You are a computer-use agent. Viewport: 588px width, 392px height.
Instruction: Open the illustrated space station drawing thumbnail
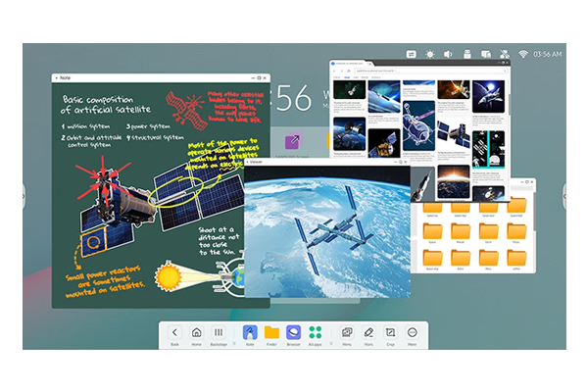(x=418, y=126)
